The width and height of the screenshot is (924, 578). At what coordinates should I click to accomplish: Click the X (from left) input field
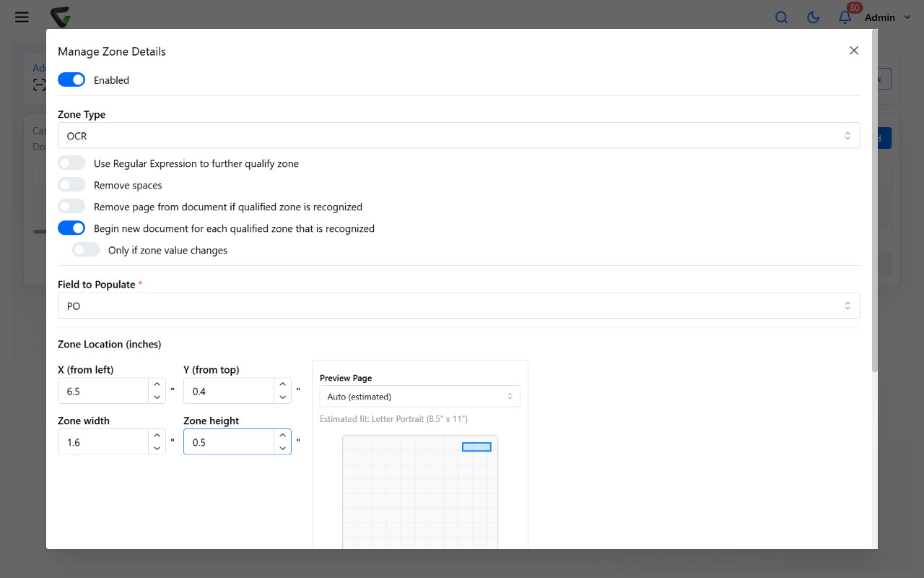103,391
